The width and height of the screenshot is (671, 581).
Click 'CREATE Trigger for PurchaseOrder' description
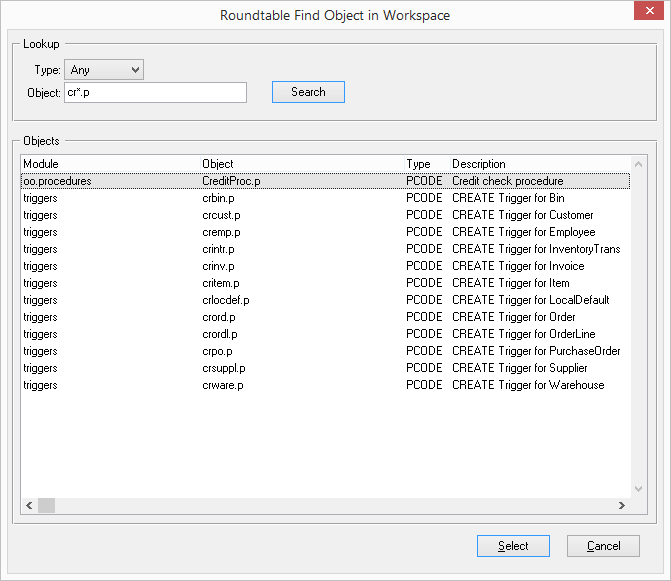(x=536, y=351)
